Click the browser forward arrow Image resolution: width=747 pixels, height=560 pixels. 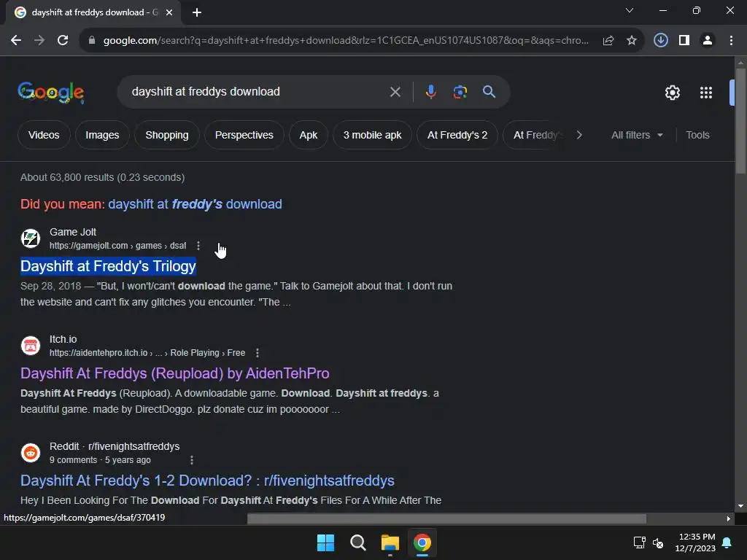coord(39,41)
